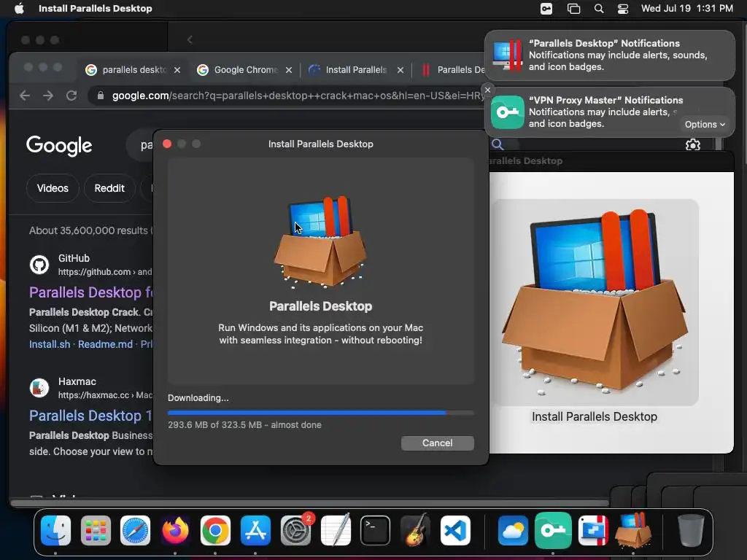Click the date and time in menu bar

(686, 9)
